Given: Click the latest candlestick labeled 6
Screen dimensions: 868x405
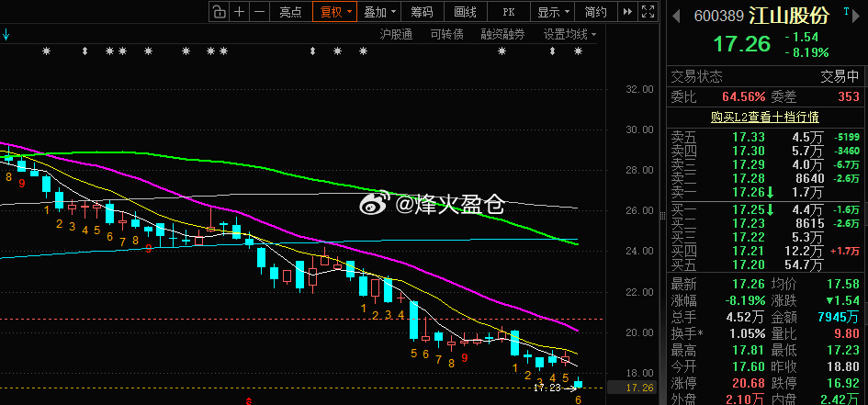Looking at the screenshot, I should pos(578,383).
